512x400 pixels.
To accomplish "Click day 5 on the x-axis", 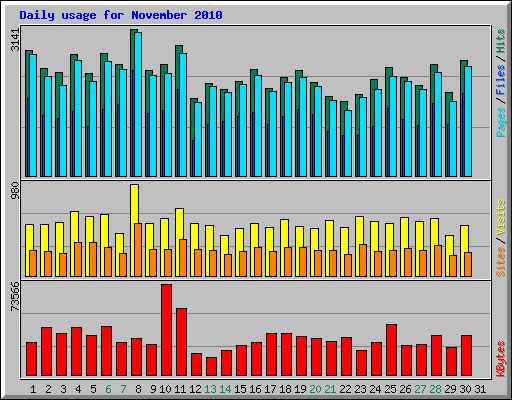I will (x=93, y=389).
